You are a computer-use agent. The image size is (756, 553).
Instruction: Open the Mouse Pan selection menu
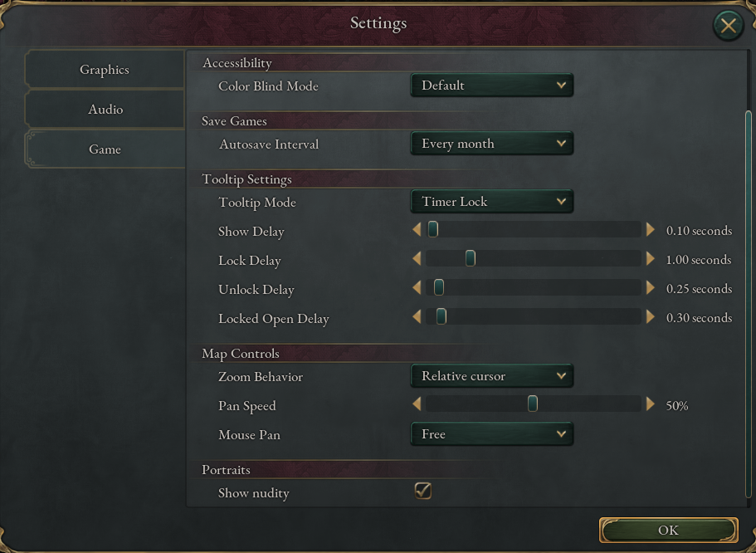click(x=491, y=433)
